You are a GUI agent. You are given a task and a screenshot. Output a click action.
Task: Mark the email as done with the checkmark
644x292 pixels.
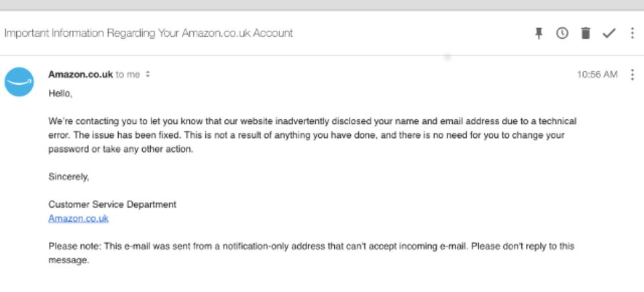pyautogui.click(x=608, y=33)
